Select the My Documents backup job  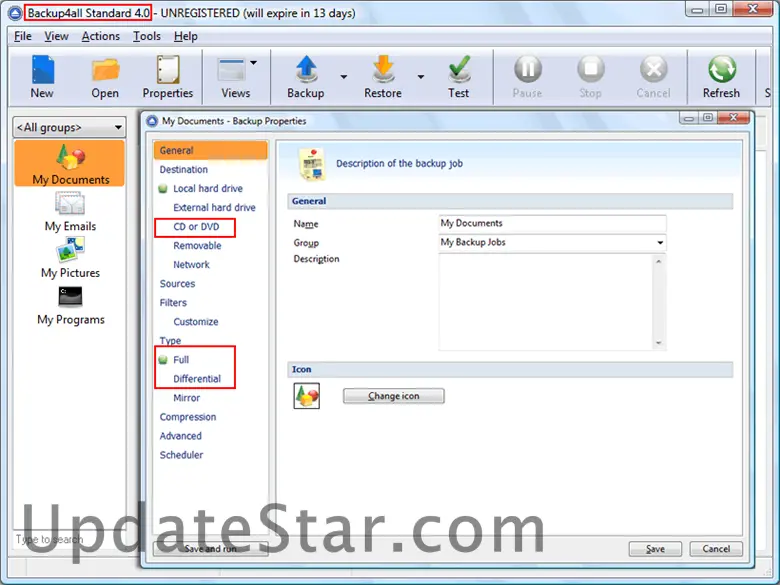click(x=70, y=164)
